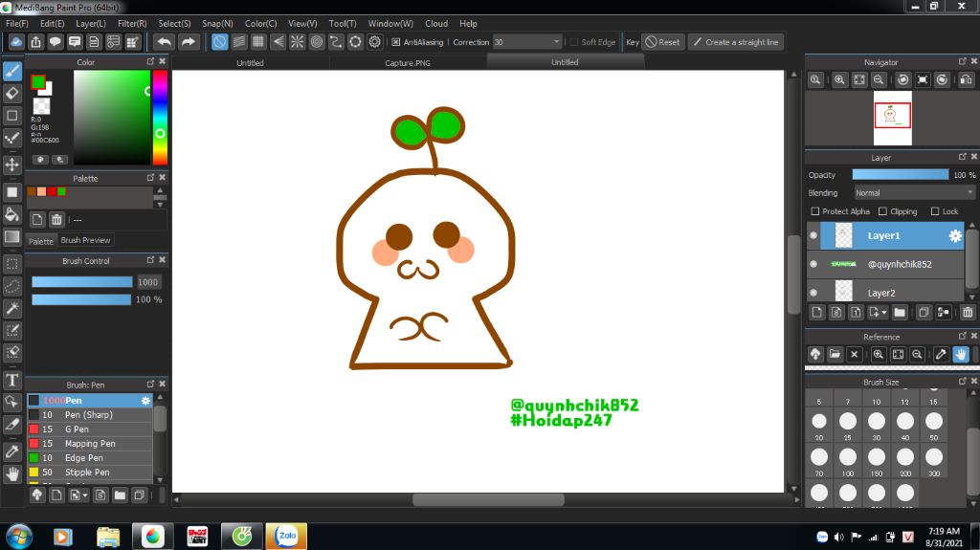Select the Gradient tool
980x550 pixels.
coord(11,237)
